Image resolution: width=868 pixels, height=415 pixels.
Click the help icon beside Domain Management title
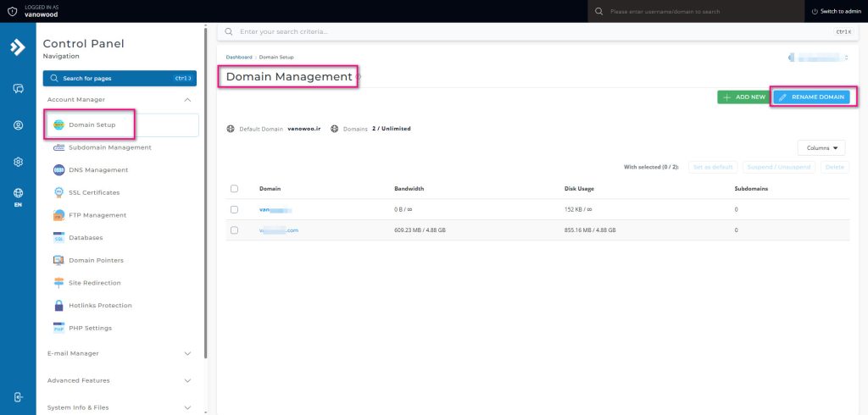click(x=359, y=77)
